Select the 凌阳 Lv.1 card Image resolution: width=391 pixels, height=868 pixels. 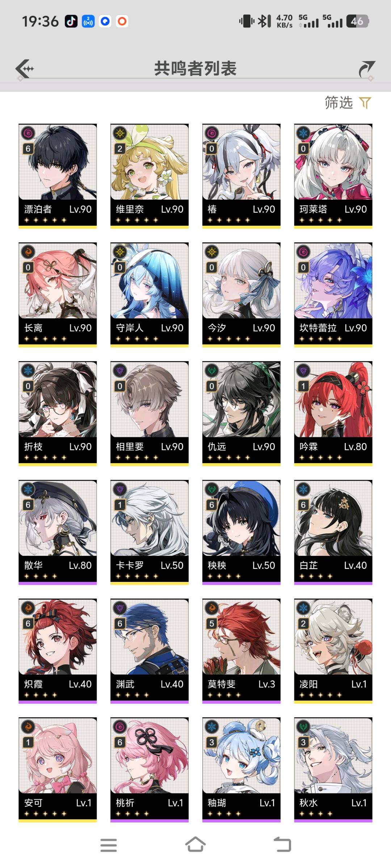[x=333, y=651]
